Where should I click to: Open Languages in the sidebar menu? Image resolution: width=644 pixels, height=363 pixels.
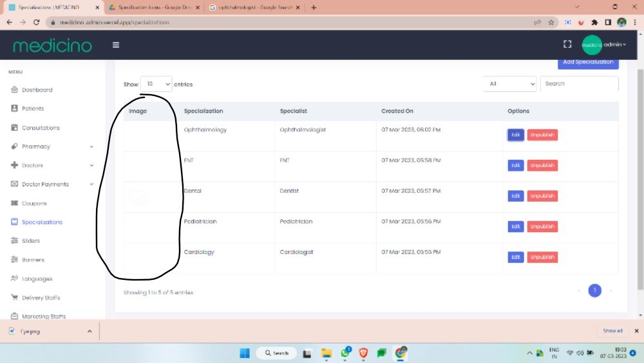[37, 279]
